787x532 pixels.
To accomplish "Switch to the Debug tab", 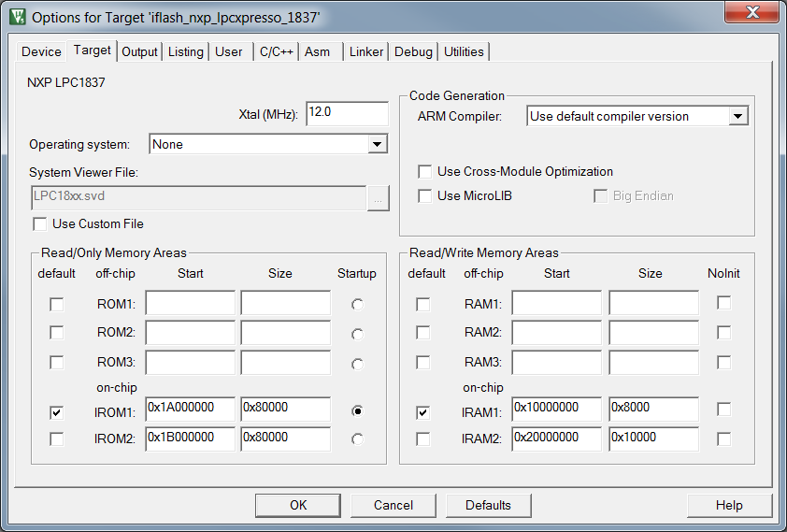I will coord(413,52).
